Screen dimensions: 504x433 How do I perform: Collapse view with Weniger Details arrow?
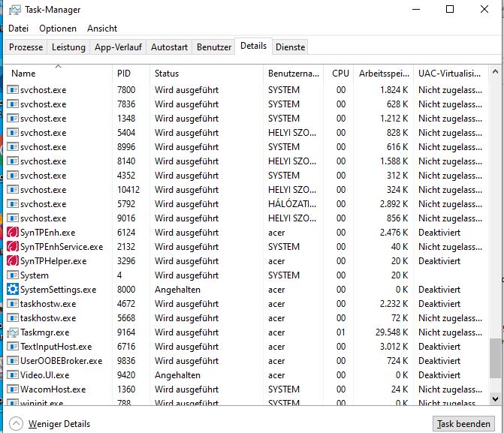pos(16,424)
